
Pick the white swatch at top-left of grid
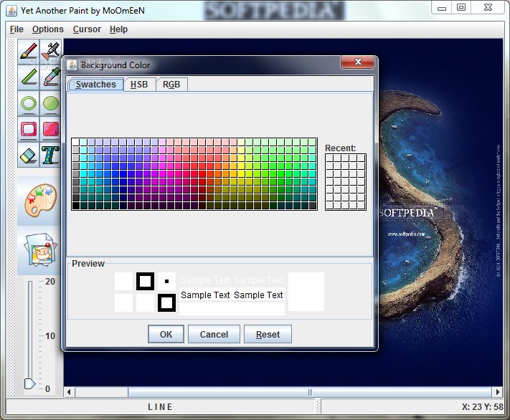pyautogui.click(x=76, y=142)
